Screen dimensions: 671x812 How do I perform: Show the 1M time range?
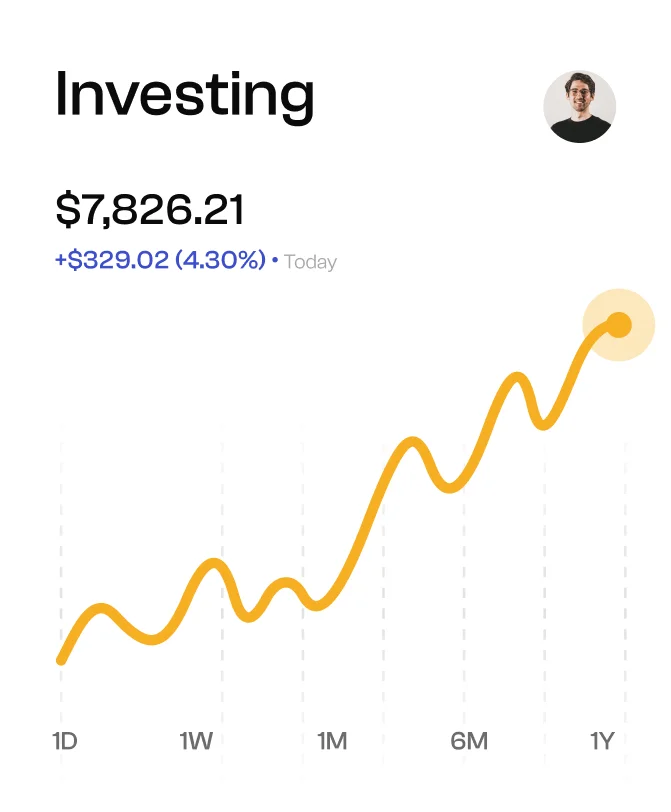click(332, 741)
